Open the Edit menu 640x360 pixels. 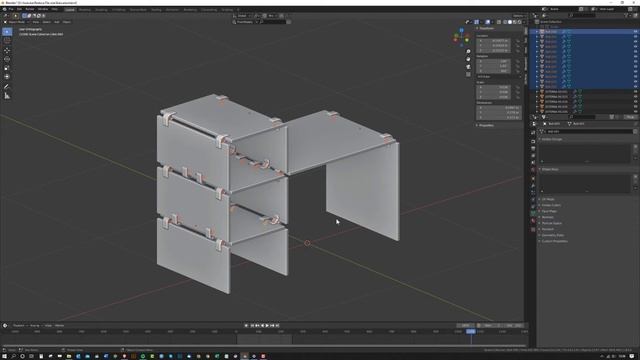coord(19,9)
